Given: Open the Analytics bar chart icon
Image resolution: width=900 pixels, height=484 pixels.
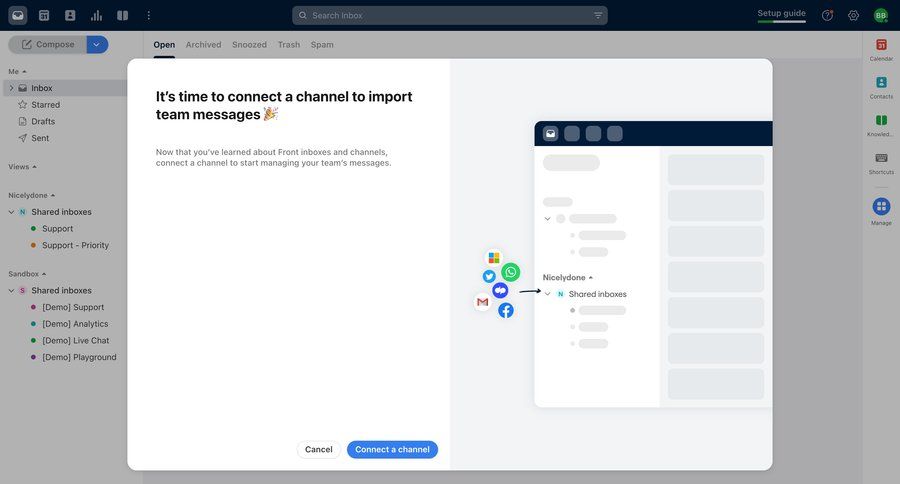Looking at the screenshot, I should [96, 16].
